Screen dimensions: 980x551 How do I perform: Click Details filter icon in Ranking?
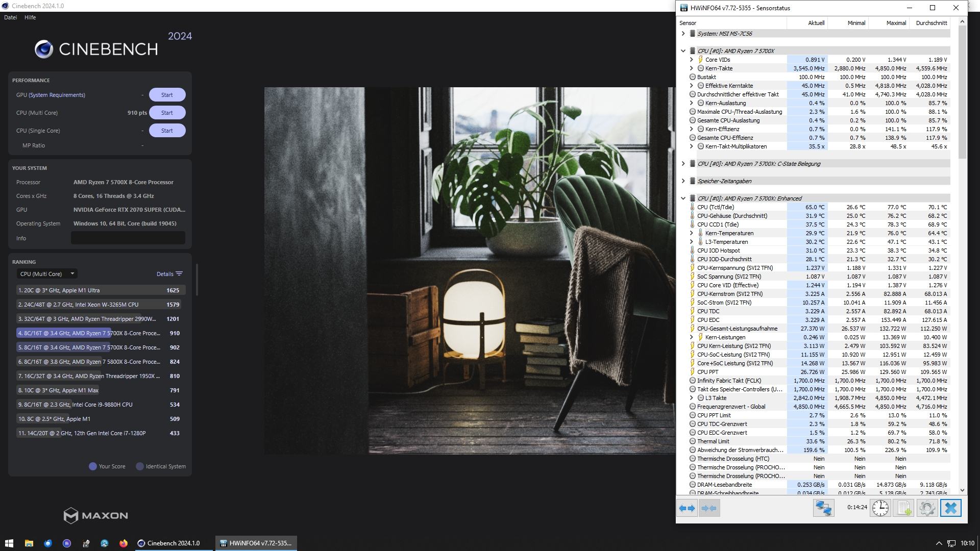click(x=179, y=274)
